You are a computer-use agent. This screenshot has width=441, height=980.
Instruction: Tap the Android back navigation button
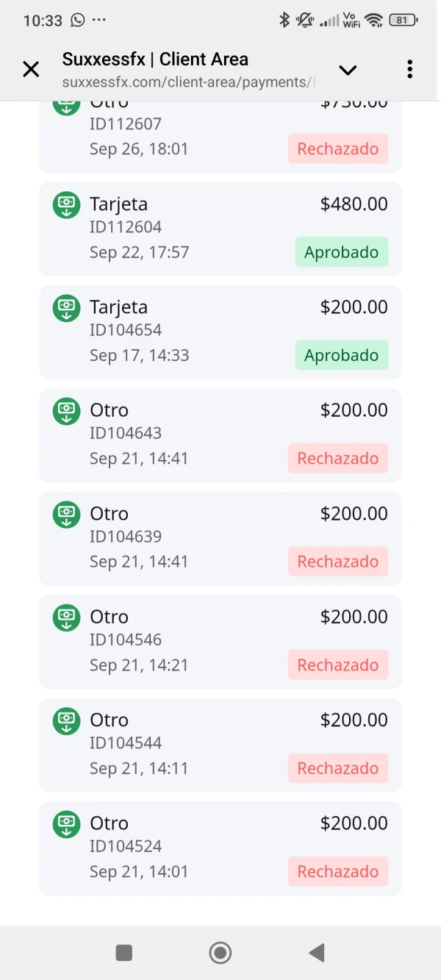pyautogui.click(x=317, y=953)
